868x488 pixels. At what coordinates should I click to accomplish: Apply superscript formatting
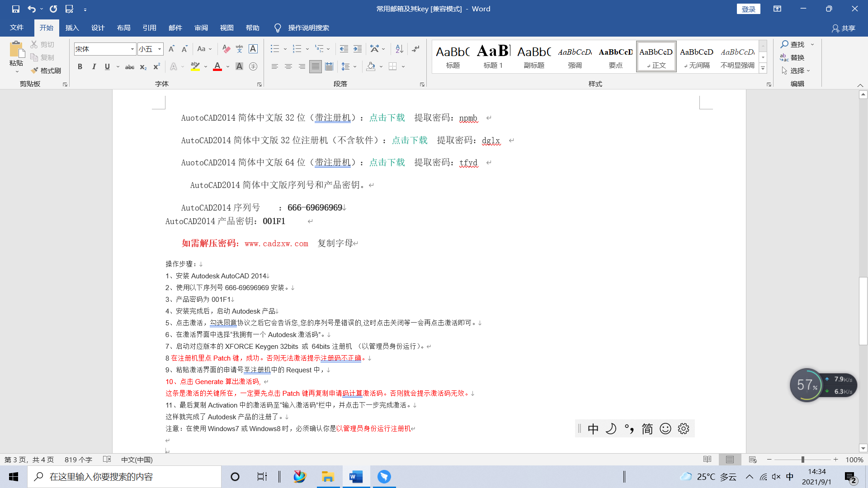pos(156,67)
